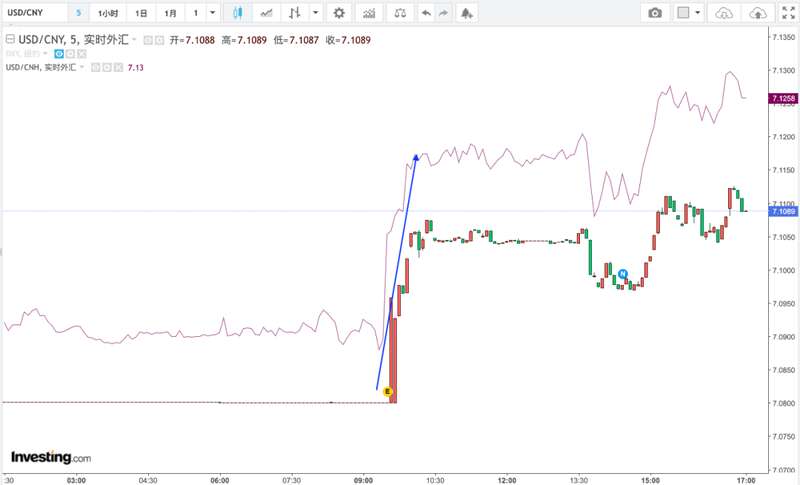Load chart layout from cloud
Screen dimensions: 800x485
pos(724,13)
